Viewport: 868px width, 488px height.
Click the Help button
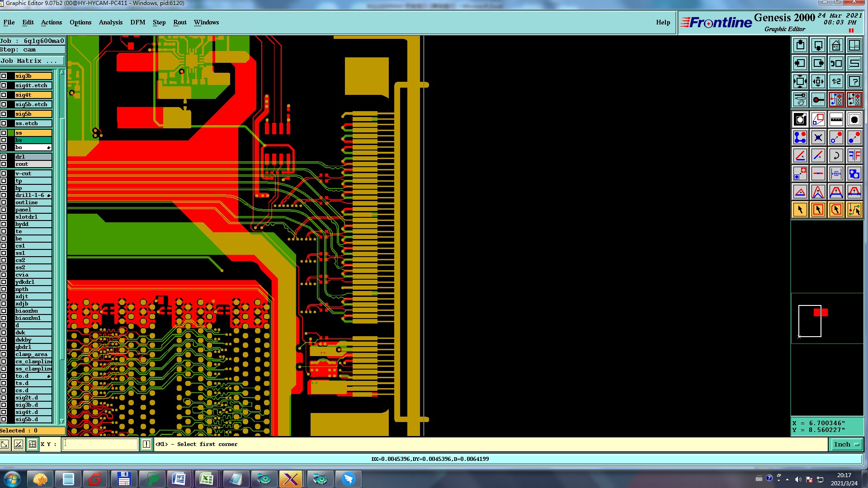coord(663,22)
